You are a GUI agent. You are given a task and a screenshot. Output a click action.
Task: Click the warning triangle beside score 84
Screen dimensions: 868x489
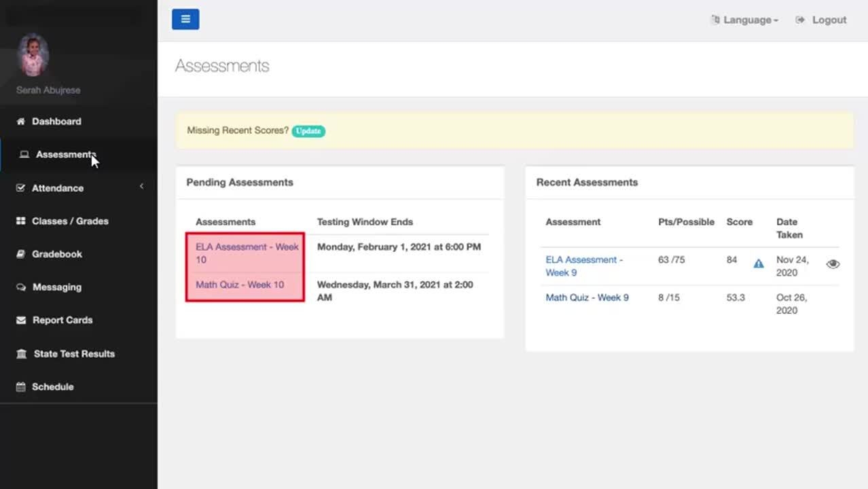[x=759, y=264]
